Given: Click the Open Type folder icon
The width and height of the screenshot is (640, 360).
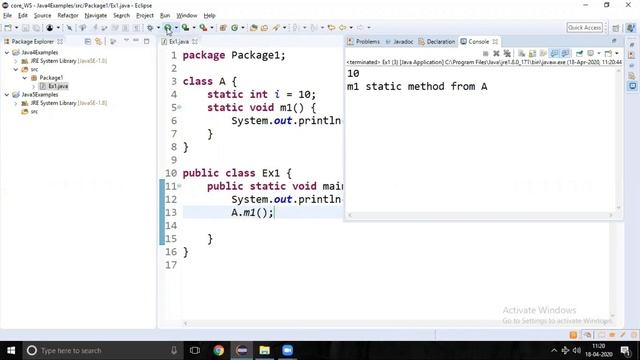Looking at the screenshot, I should click(253, 28).
